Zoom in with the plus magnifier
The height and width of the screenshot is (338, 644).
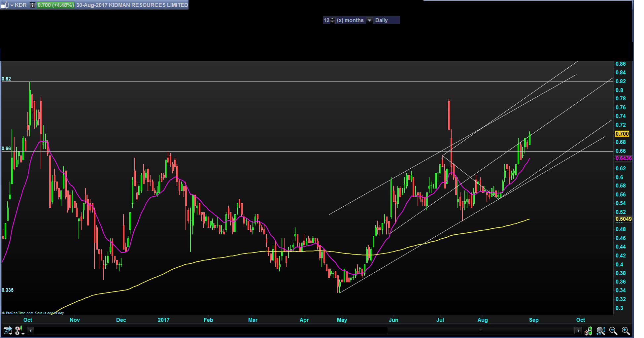point(626,330)
